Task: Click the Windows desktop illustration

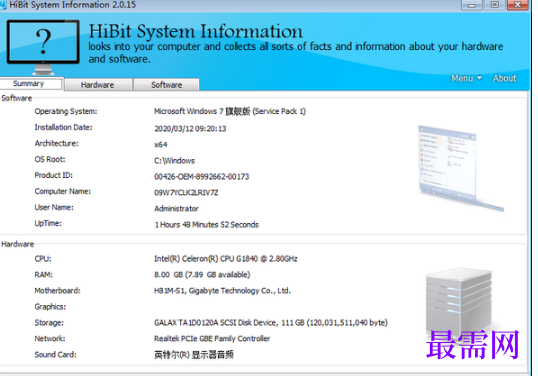Action: tap(460, 168)
